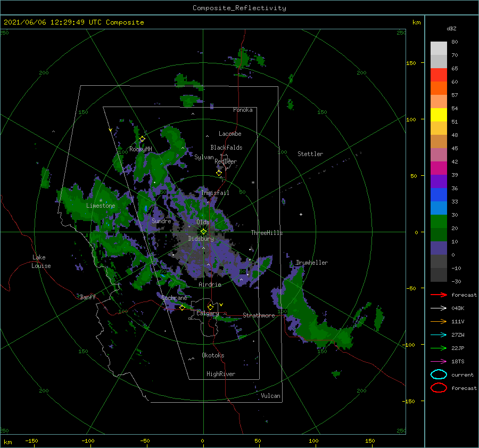Click the Drumheller city label

point(312,263)
